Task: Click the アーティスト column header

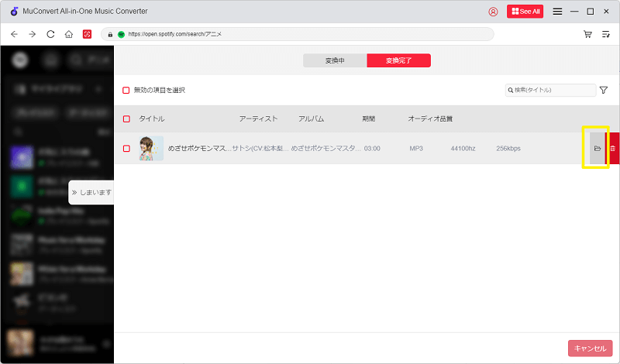Action: coord(258,119)
